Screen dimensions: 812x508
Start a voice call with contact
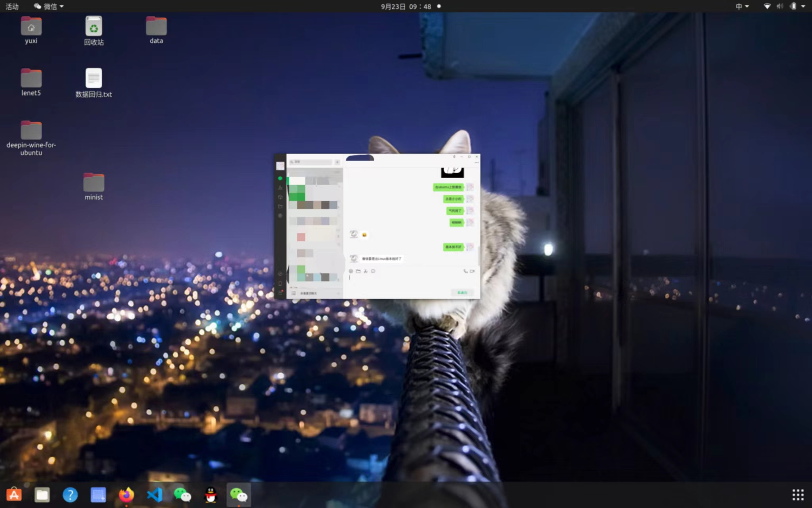click(x=465, y=271)
